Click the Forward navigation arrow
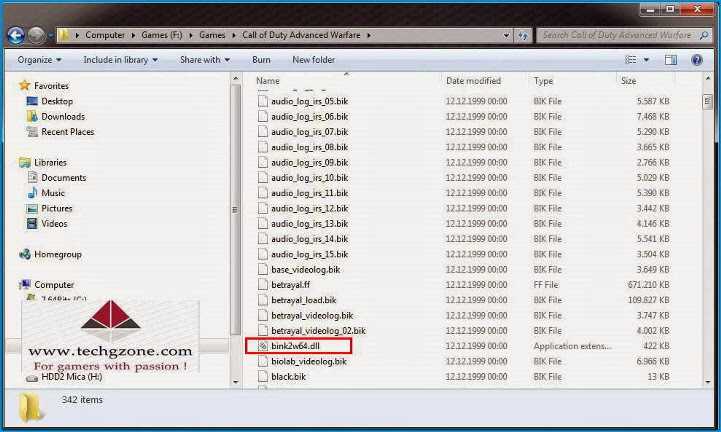 37,35
